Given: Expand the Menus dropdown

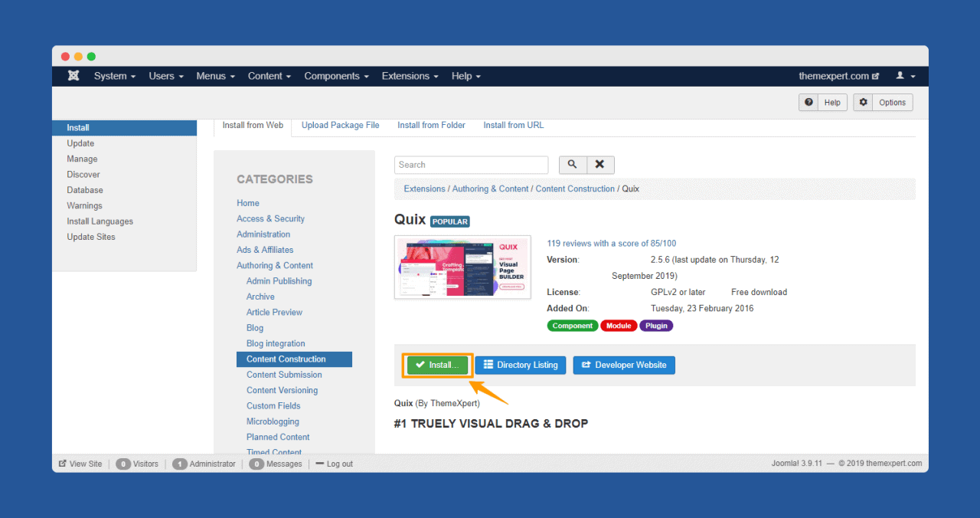Looking at the screenshot, I should 215,76.
